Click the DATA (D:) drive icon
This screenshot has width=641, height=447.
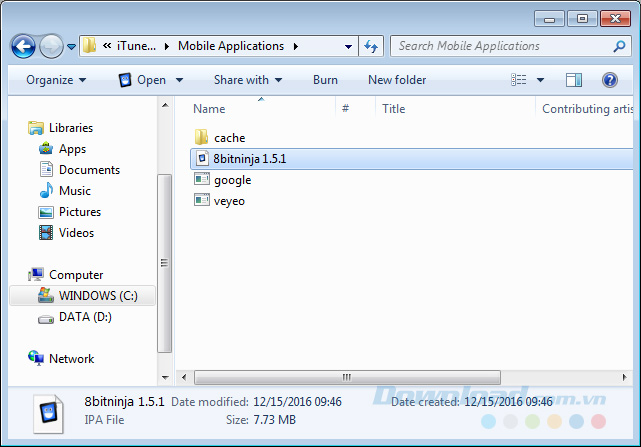[46, 319]
